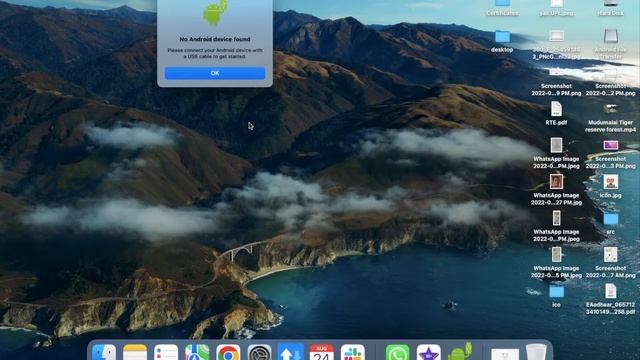Select Screenshot ending 2 PM.png
Screen dimensions: 640x360
tap(611, 73)
